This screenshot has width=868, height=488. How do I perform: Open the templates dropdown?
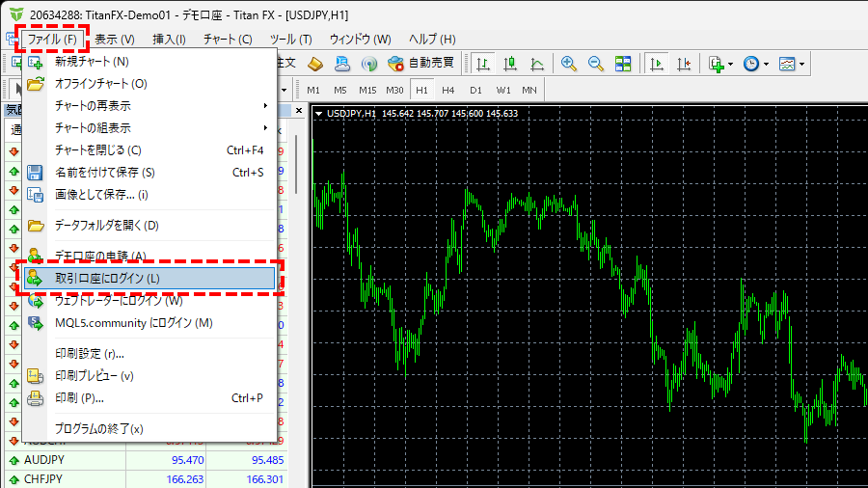(792, 64)
